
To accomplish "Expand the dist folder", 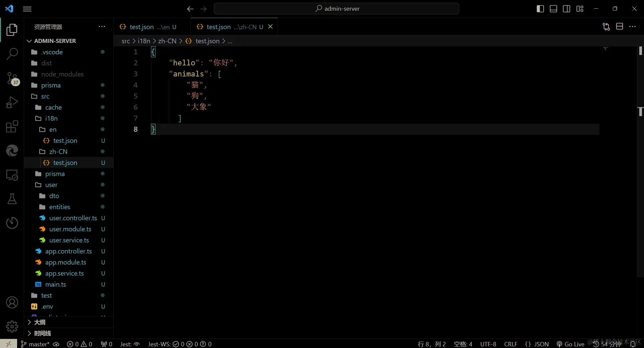I will pyautogui.click(x=69, y=63).
